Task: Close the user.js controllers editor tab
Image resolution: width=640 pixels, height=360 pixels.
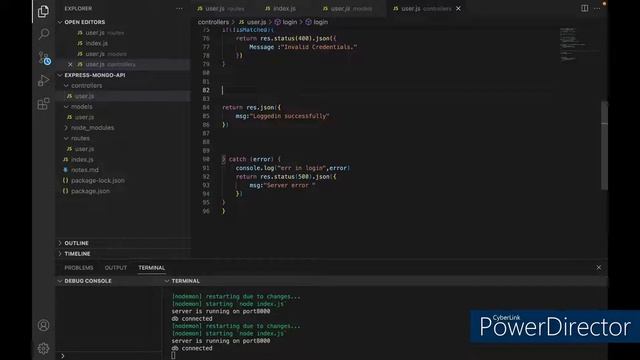Action: (458, 8)
